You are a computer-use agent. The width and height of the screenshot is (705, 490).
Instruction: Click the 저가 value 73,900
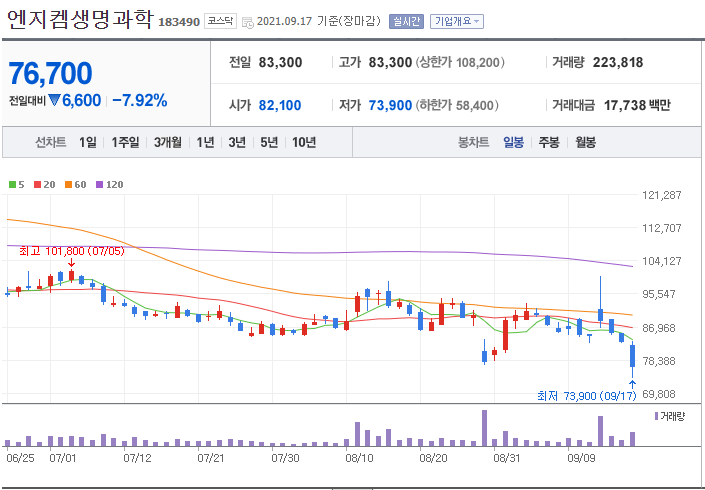tap(390, 106)
